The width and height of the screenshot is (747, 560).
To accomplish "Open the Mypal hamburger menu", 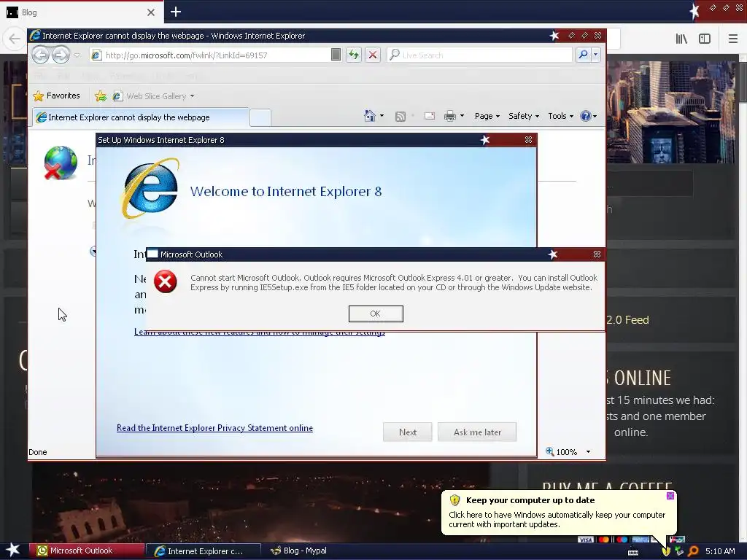I will tap(732, 39).
